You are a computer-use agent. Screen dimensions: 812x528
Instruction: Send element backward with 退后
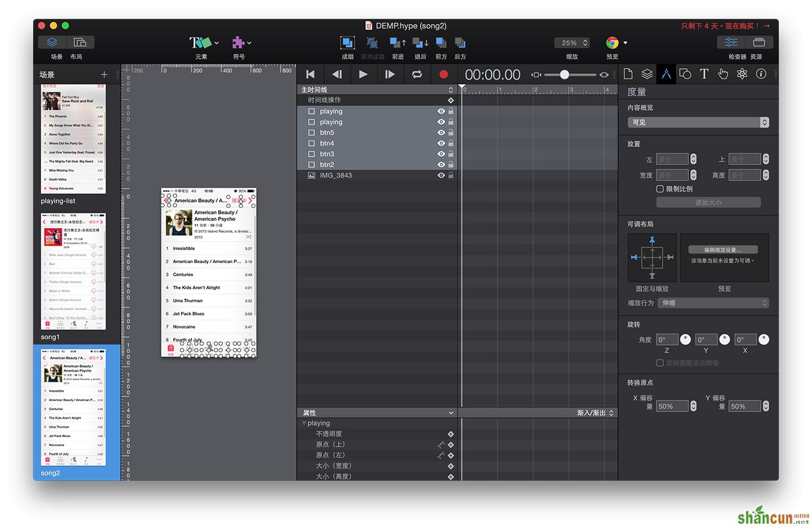420,43
